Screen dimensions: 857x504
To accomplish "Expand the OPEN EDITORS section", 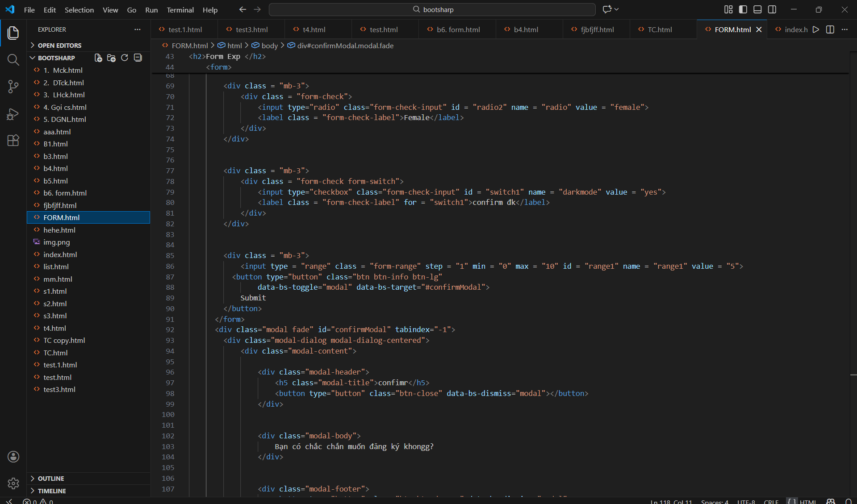I will tap(59, 46).
